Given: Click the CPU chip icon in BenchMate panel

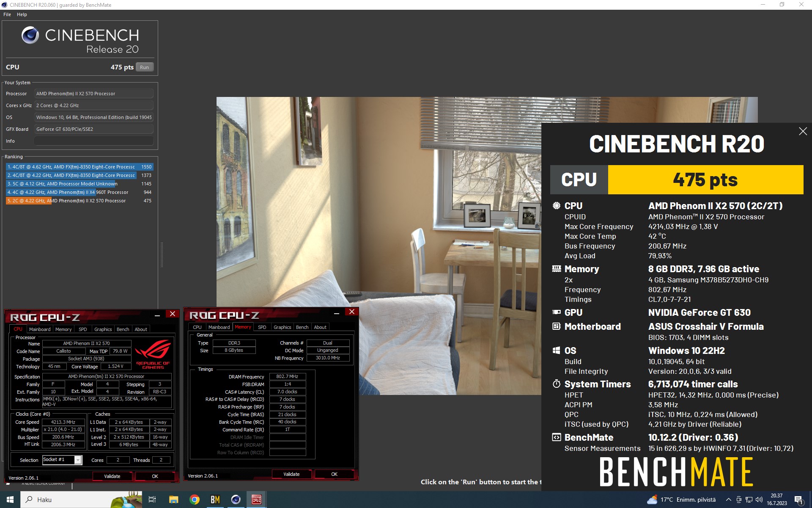Looking at the screenshot, I should click(557, 206).
